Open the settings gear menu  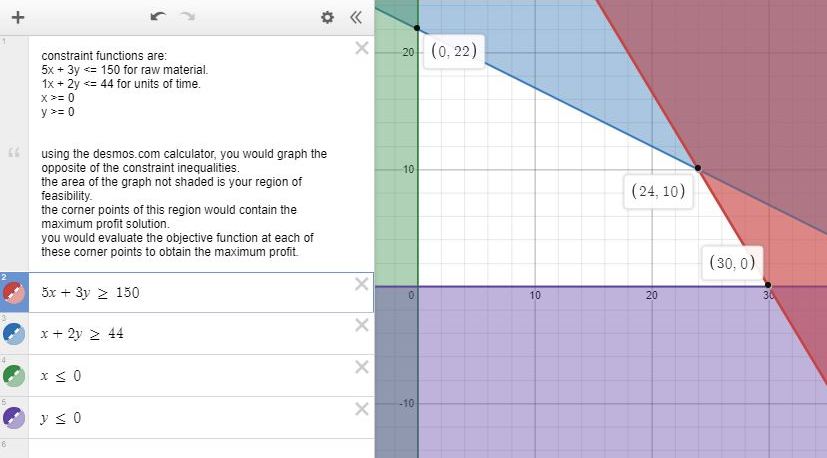click(x=327, y=17)
